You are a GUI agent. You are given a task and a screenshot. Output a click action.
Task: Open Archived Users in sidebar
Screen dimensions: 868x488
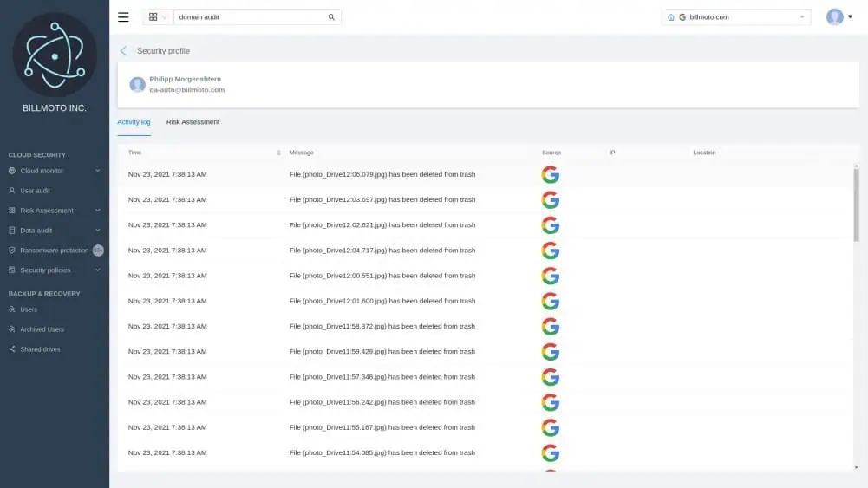(x=42, y=329)
